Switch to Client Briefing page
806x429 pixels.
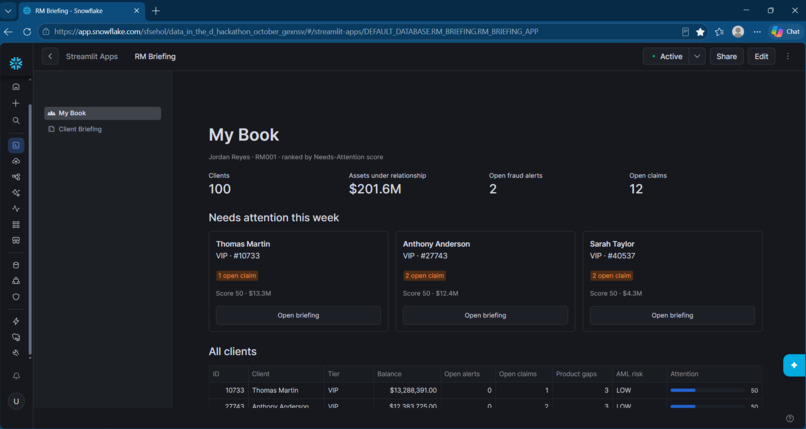tap(103, 129)
